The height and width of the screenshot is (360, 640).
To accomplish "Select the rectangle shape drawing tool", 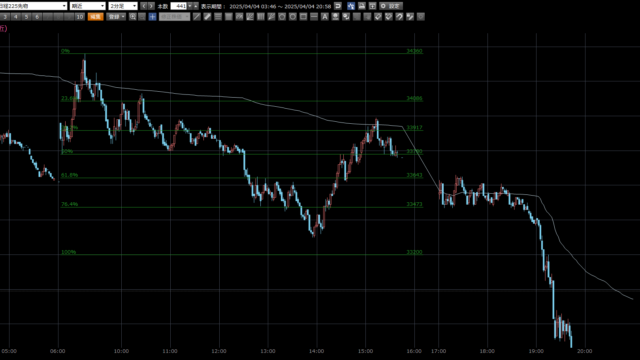I will (x=303, y=17).
